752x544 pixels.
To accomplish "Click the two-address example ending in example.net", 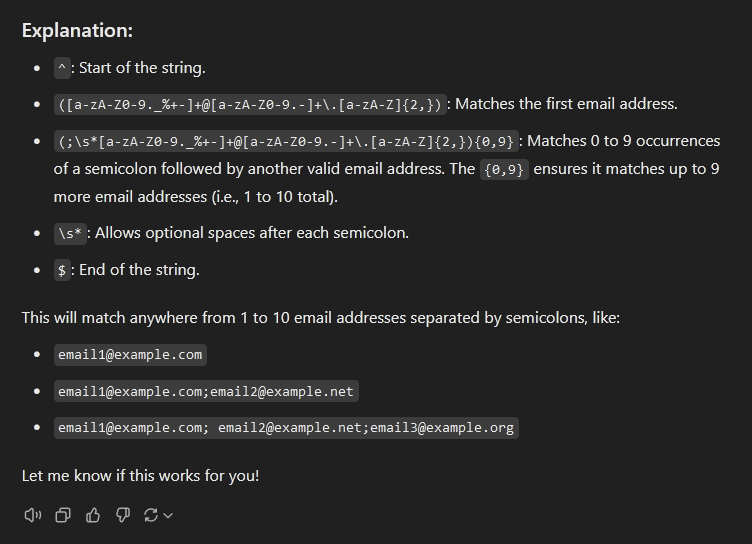I will coord(206,391).
